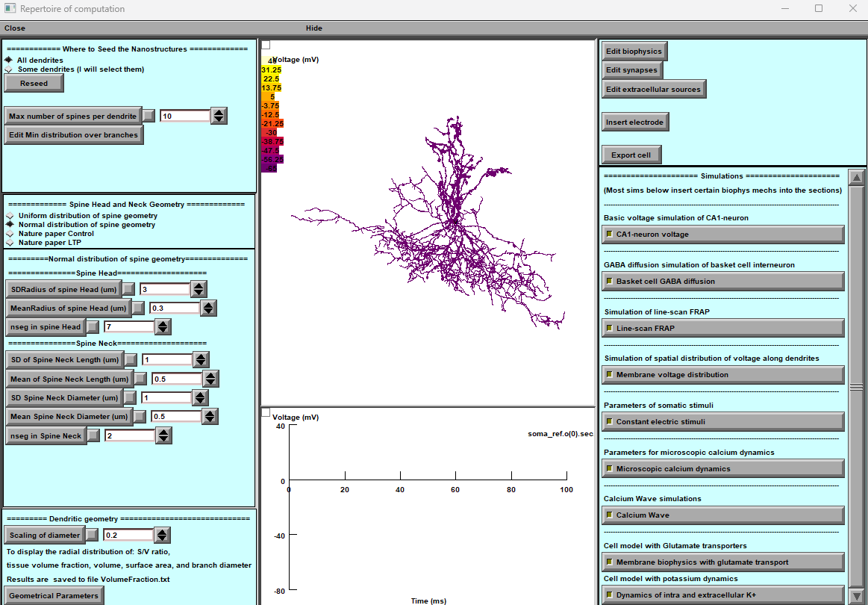This screenshot has height=605, width=868.
Task: Click the yellow 31.25 voltage color swatch
Action: coord(271,69)
